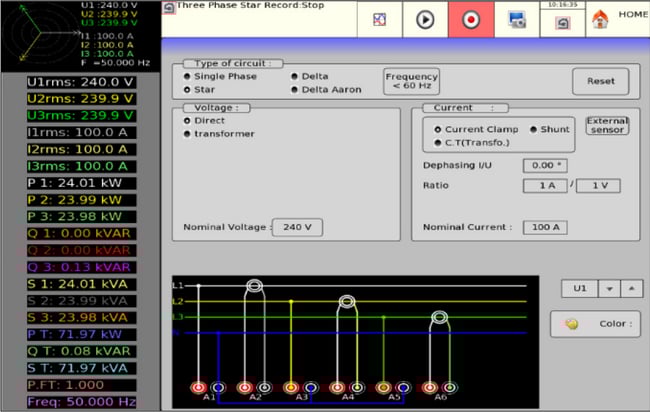Click the Q 3: 0.13 kVAR reading
The image size is (650, 412).
click(x=81, y=267)
